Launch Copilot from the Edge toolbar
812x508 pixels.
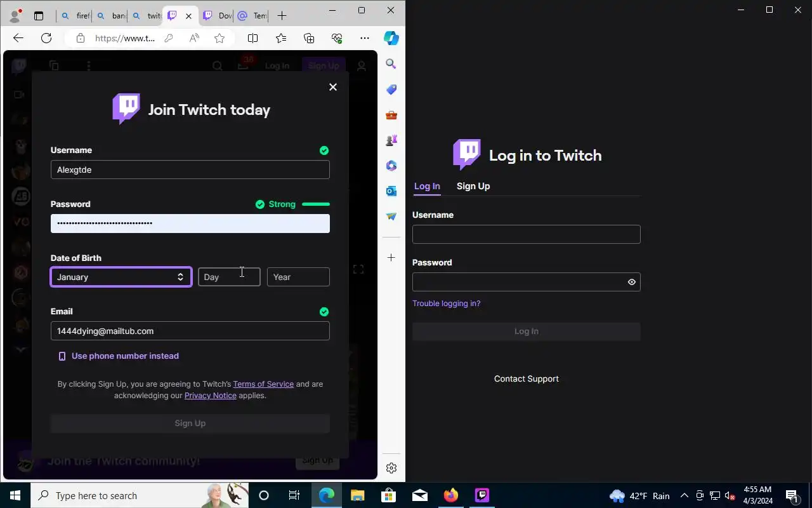(391, 38)
